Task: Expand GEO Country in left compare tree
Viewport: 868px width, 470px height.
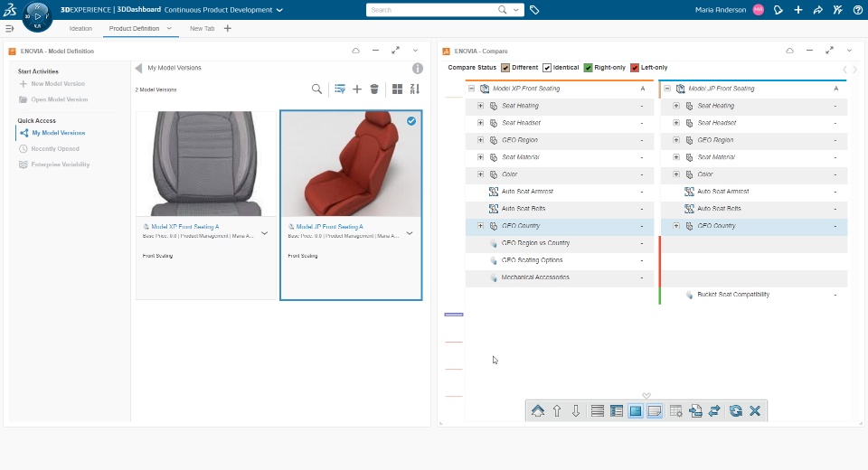Action: (x=480, y=226)
